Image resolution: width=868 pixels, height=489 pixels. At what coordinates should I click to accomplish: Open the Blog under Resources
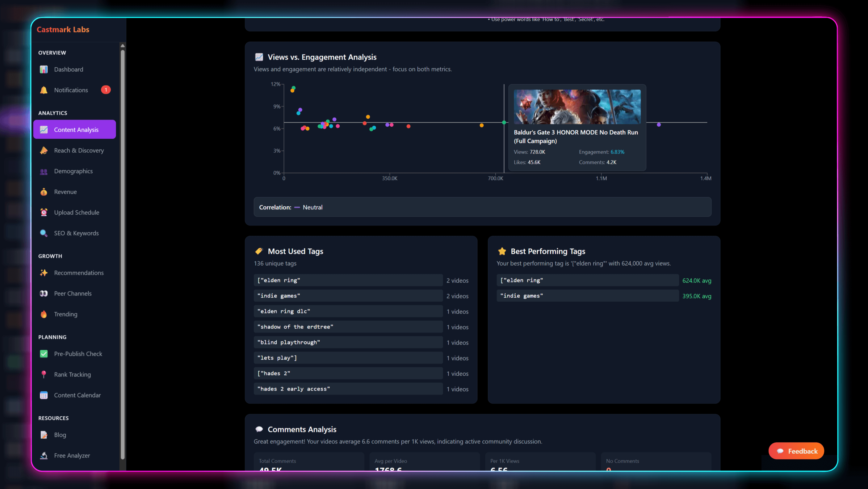[44, 435]
